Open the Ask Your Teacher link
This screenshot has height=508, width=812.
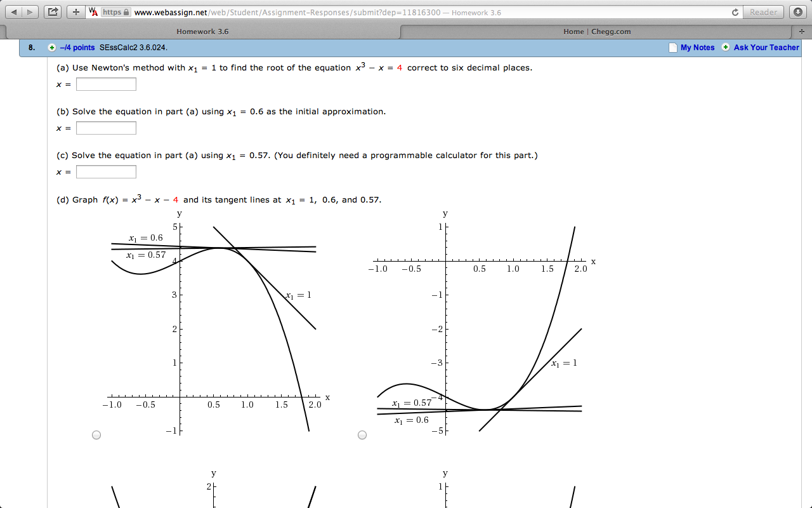pyautogui.click(x=766, y=47)
